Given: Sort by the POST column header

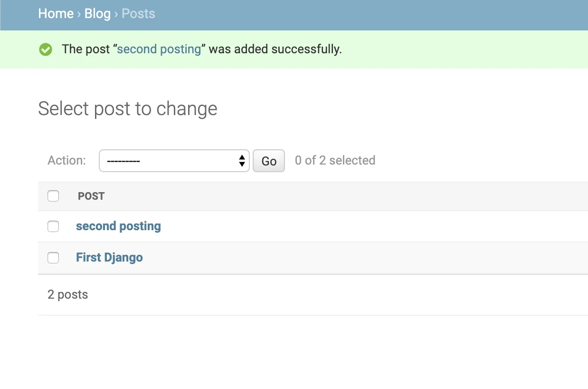Looking at the screenshot, I should tap(91, 196).
